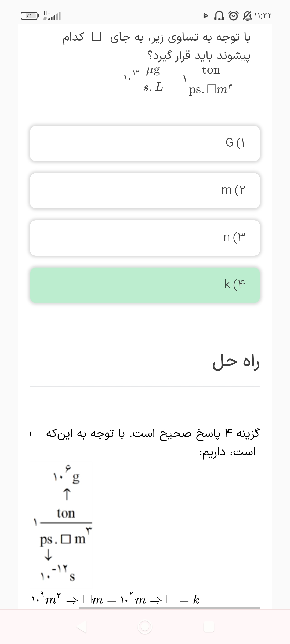Screen dimensions: 290x644
Task: Tap the question text "با توجه به تساوی زیر"
Action: click(x=180, y=38)
